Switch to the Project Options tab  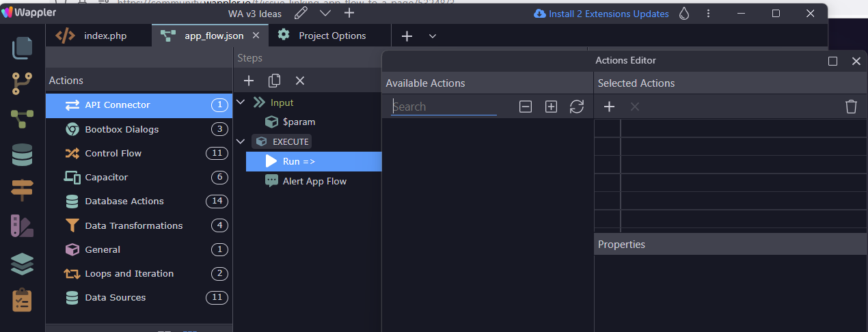click(331, 36)
